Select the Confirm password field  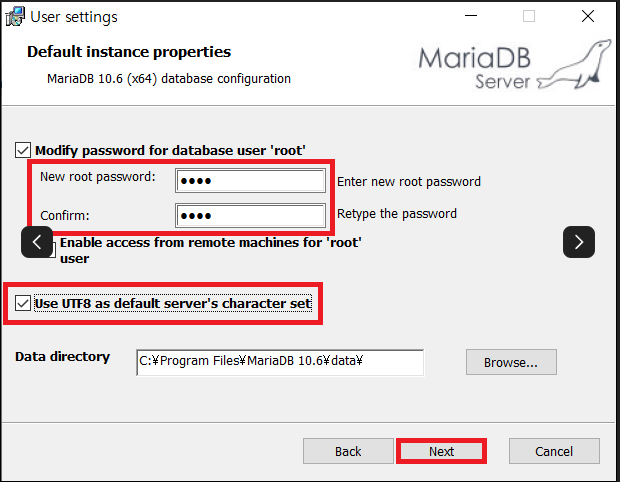[x=250, y=216]
